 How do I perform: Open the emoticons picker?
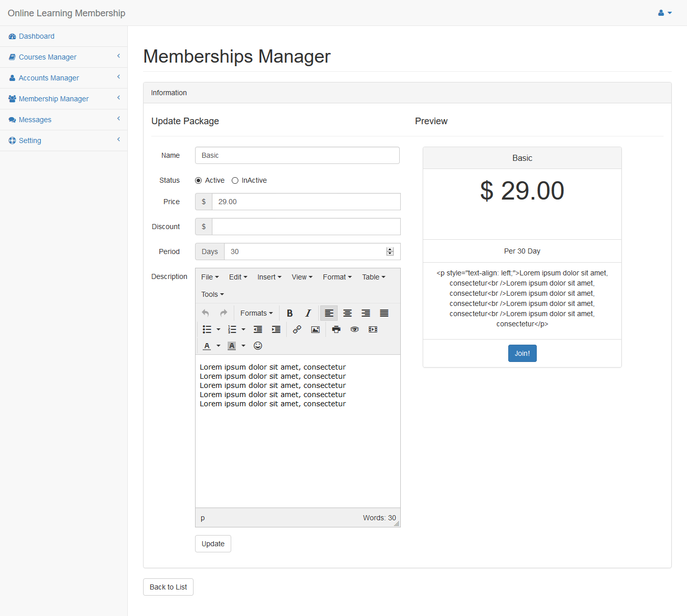258,346
